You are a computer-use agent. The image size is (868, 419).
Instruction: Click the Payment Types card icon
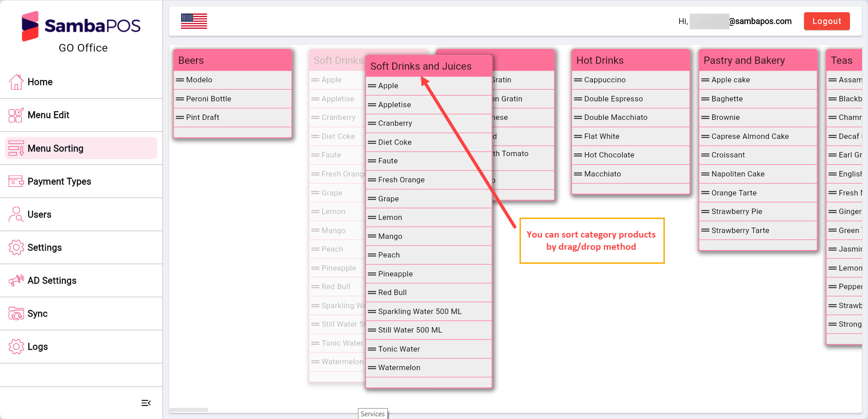[x=16, y=181]
